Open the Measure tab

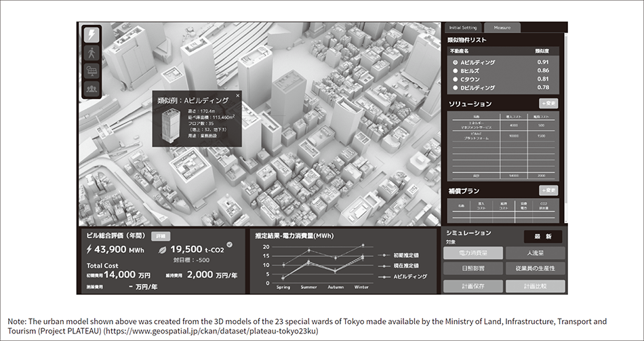pyautogui.click(x=502, y=28)
